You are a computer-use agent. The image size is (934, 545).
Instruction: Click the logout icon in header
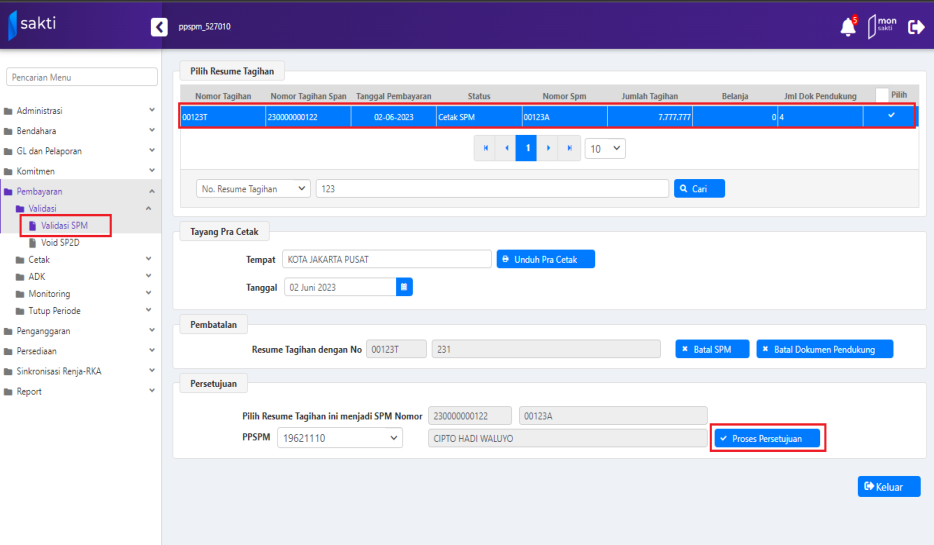[x=915, y=28]
